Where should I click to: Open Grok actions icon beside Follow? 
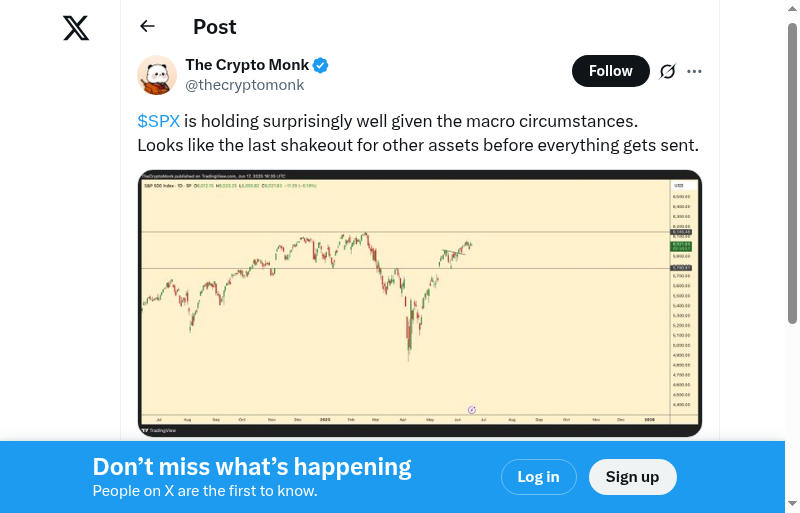pos(668,71)
